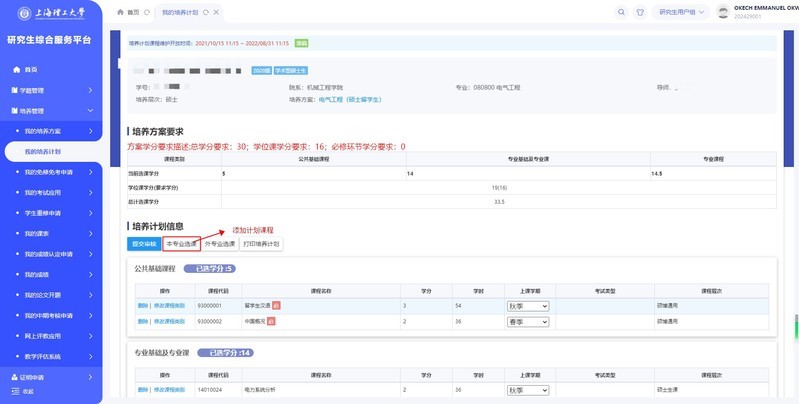Open the theme shirt icon in header
Screen dimensions: 799x404
pyautogui.click(x=639, y=11)
